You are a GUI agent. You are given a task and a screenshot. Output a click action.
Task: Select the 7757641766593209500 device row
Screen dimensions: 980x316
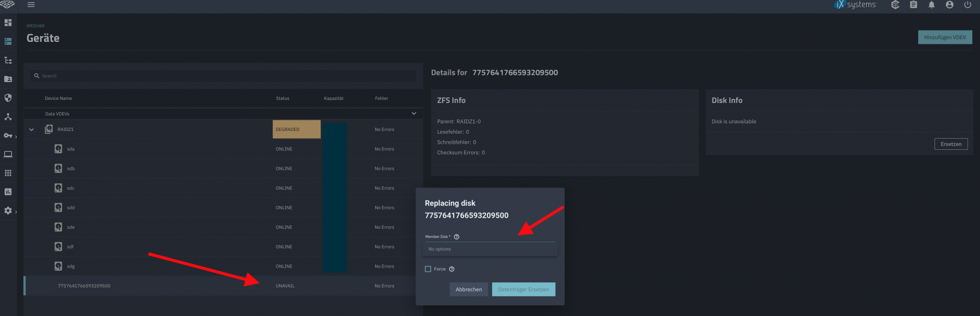(x=223, y=286)
